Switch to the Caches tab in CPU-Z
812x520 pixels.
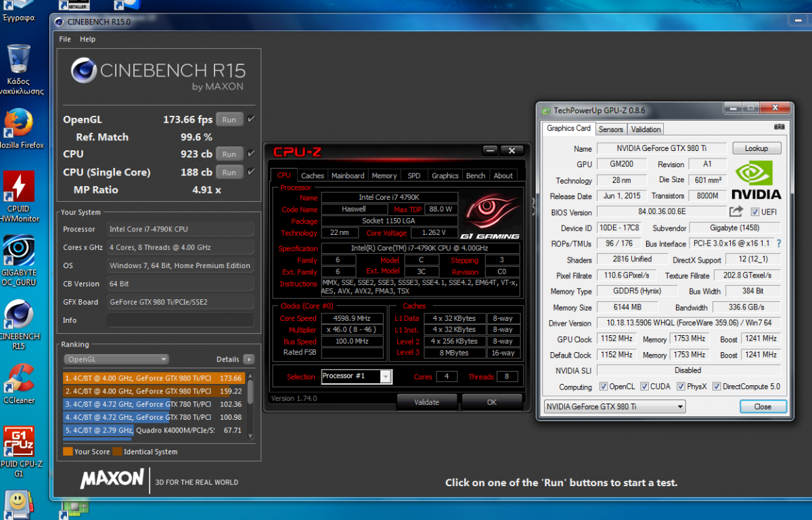313,176
